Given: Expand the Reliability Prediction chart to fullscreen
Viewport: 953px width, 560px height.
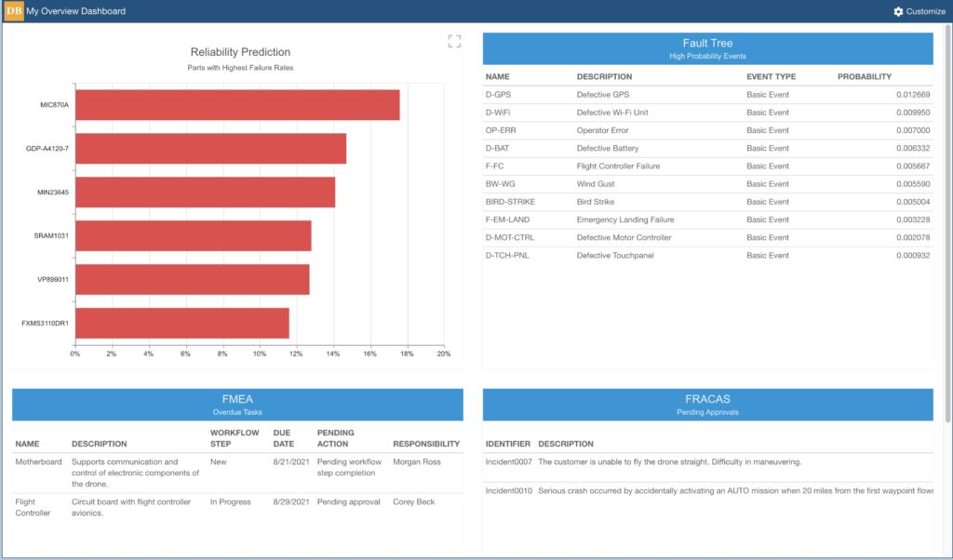Looking at the screenshot, I should [454, 40].
